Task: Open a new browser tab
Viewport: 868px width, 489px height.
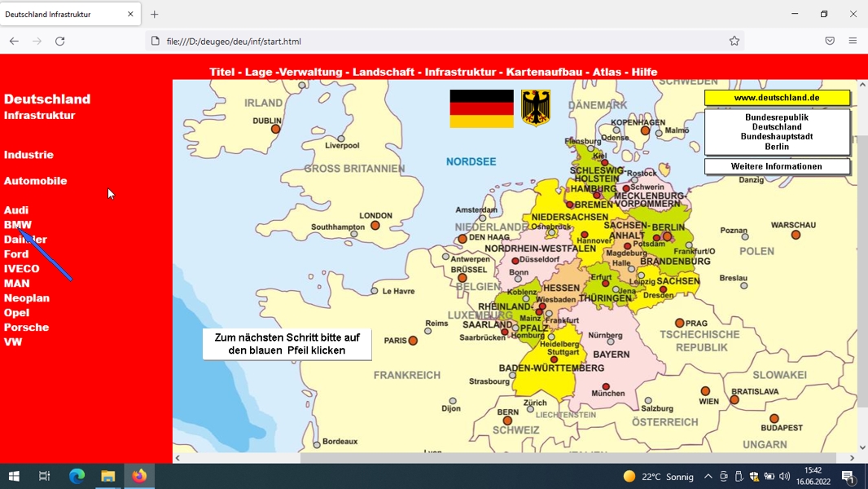Action: [x=155, y=15]
